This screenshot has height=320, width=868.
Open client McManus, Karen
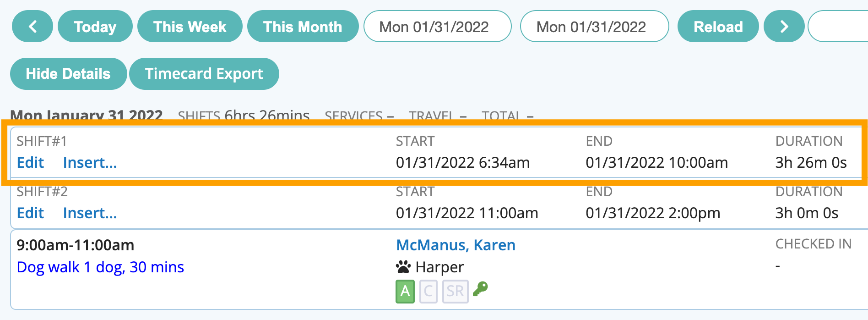(x=456, y=245)
